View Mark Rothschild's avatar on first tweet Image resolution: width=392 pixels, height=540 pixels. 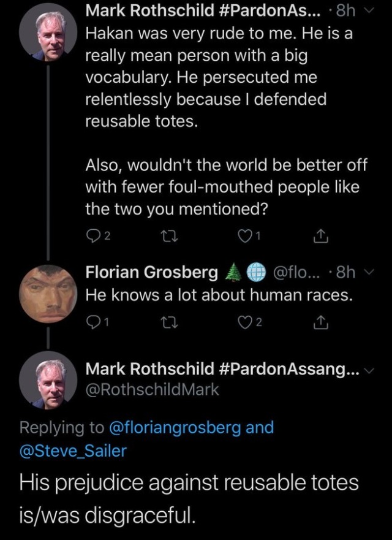pos(48,35)
